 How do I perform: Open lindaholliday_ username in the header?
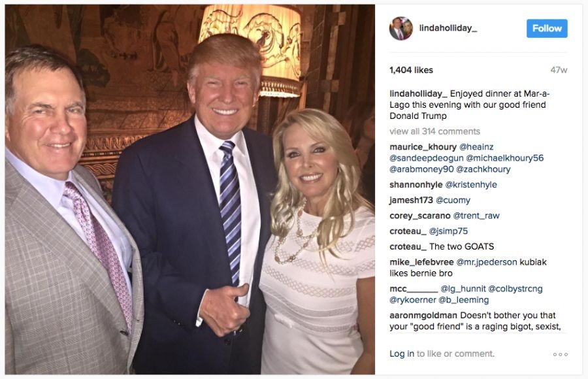click(448, 28)
